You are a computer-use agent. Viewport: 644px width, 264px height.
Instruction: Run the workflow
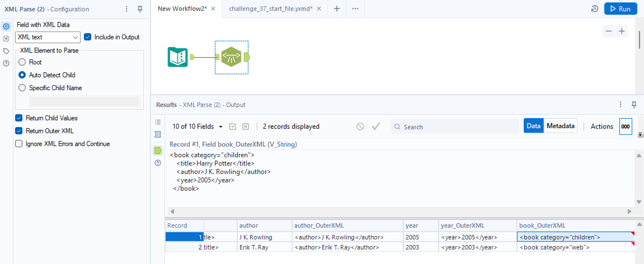click(x=620, y=9)
